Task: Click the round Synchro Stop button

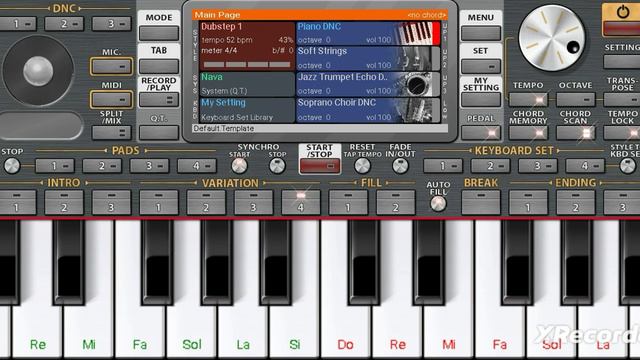Action: point(277,166)
